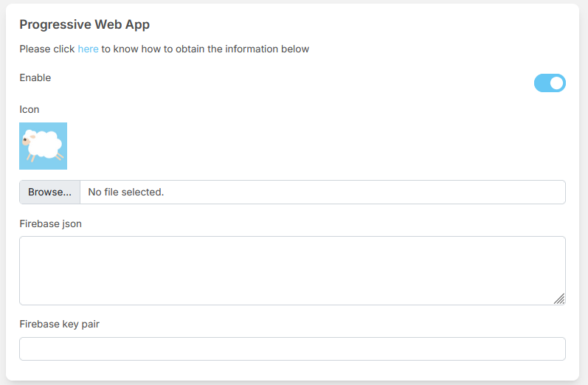This screenshot has height=385, width=588.
Task: Click the sheep's fluffy white body
Action: click(x=46, y=144)
